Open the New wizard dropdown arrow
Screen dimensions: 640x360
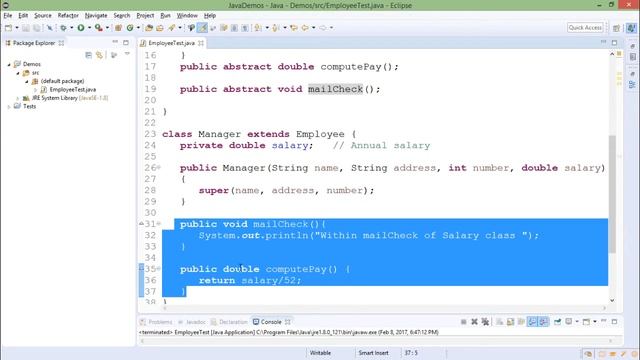point(17,28)
